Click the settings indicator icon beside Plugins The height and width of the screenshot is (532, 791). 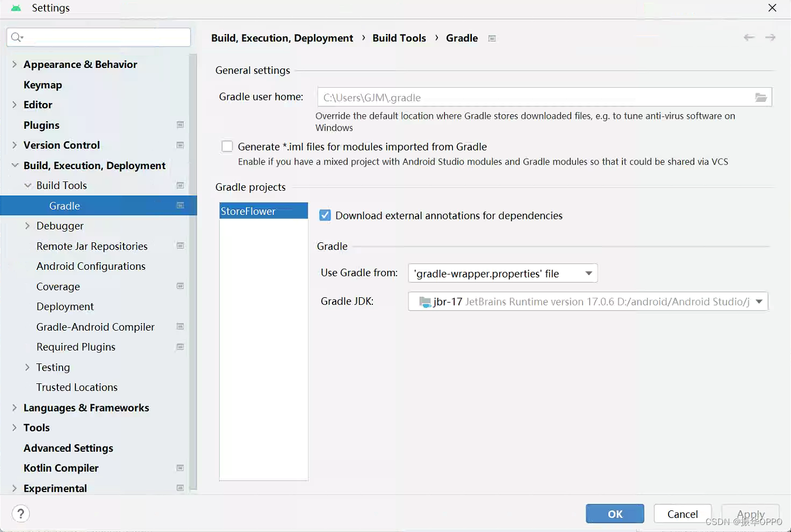180,125
